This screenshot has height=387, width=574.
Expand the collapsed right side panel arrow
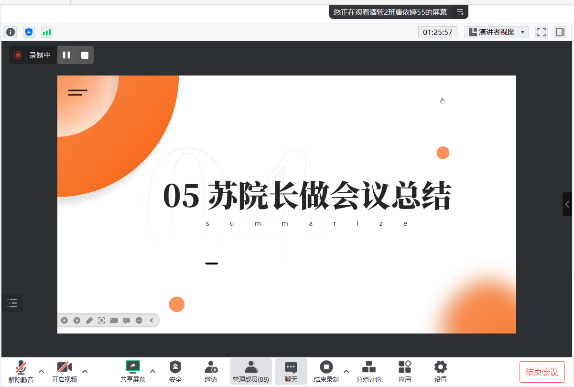(x=567, y=204)
